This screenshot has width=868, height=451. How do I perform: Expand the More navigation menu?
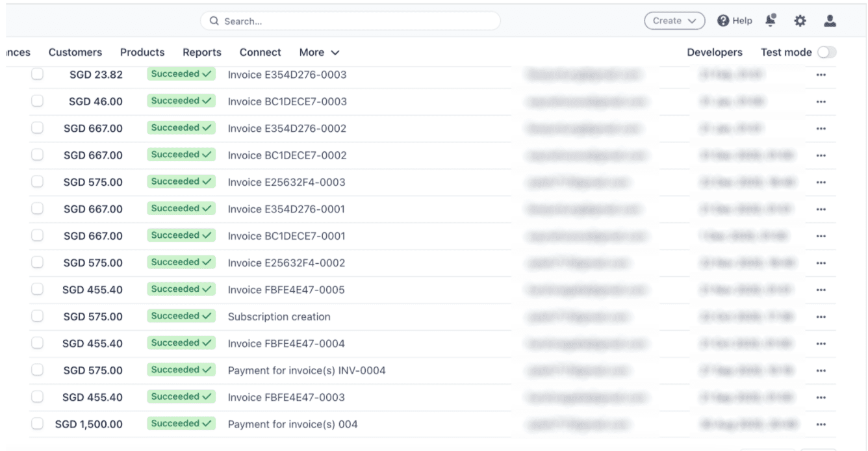click(x=319, y=53)
